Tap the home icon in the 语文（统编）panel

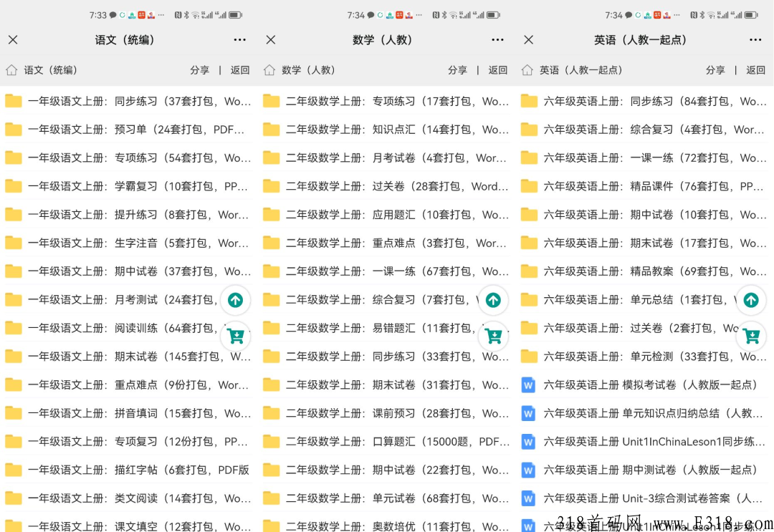point(11,70)
